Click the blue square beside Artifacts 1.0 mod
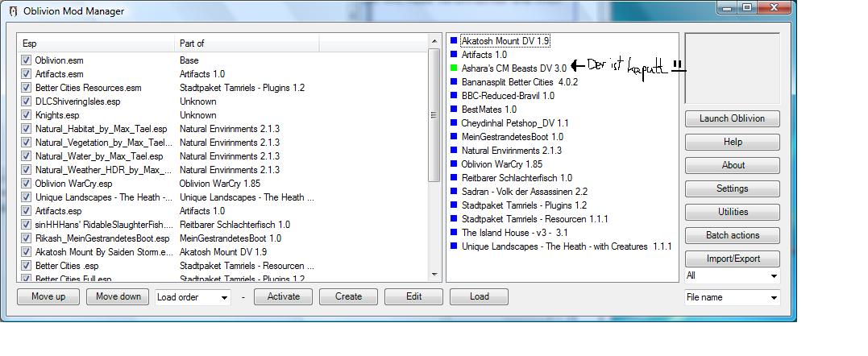 pyautogui.click(x=454, y=55)
